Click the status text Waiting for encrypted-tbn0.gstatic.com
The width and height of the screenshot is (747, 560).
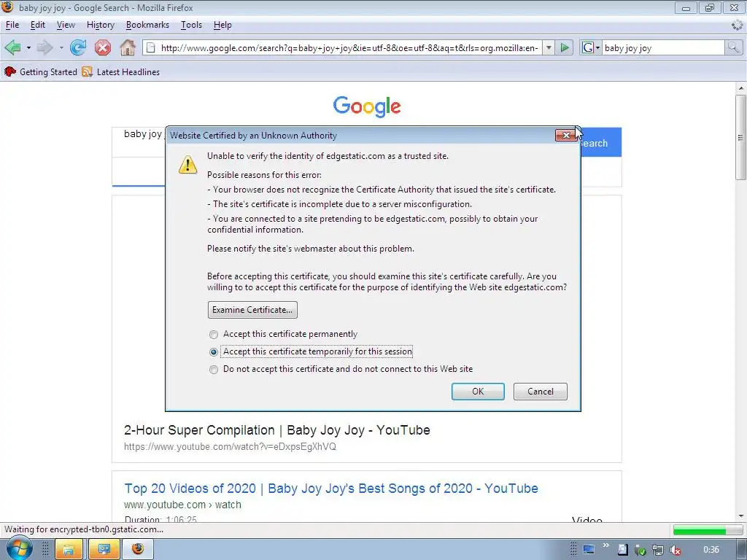point(84,529)
